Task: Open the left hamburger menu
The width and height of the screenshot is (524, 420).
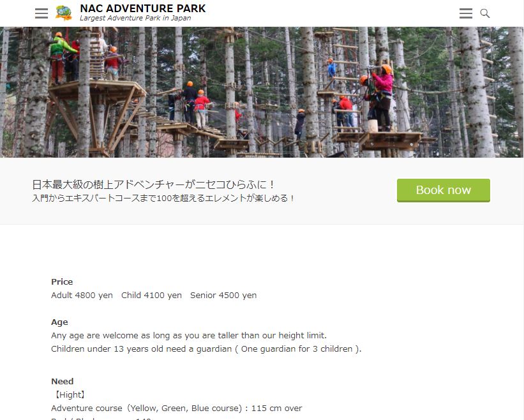Action: tap(41, 13)
